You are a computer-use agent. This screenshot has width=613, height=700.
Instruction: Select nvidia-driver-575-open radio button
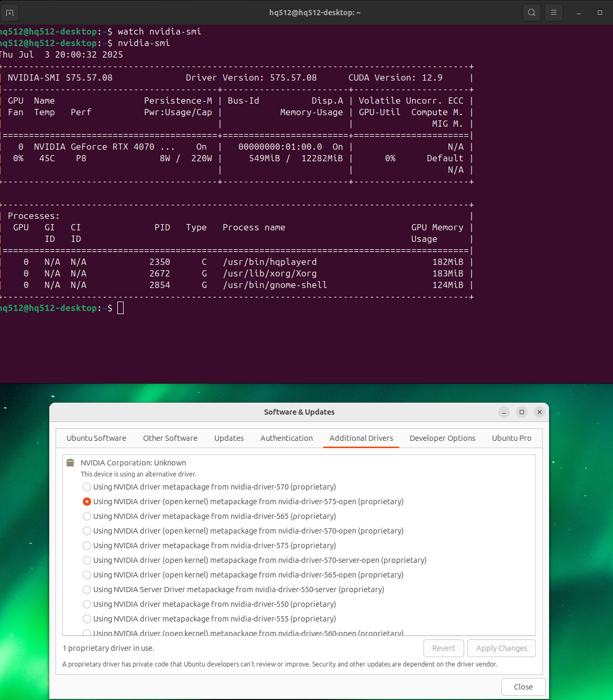click(x=87, y=502)
